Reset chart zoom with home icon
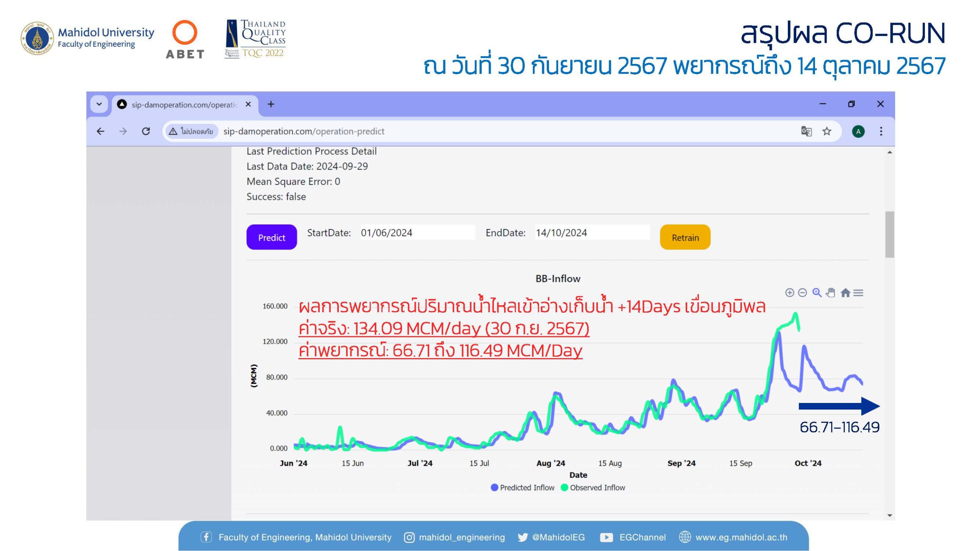Image resolution: width=980 pixels, height=551 pixels. (845, 293)
